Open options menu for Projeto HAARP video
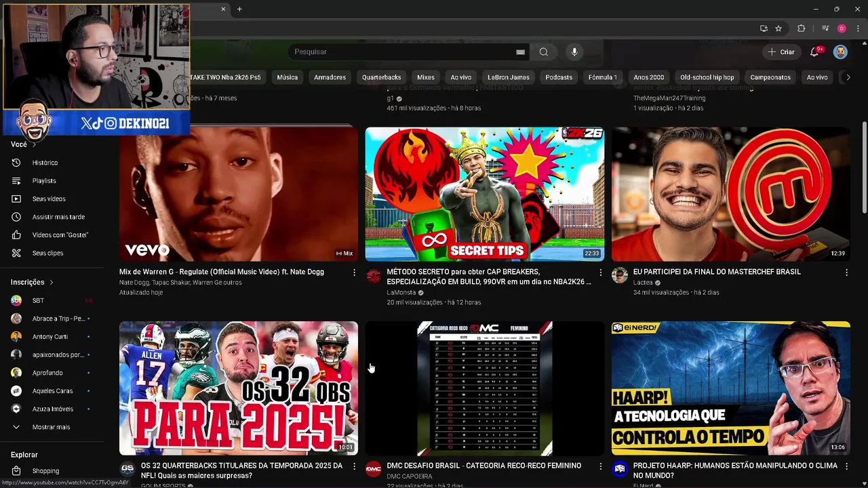Image resolution: width=868 pixels, height=488 pixels. pos(846,466)
